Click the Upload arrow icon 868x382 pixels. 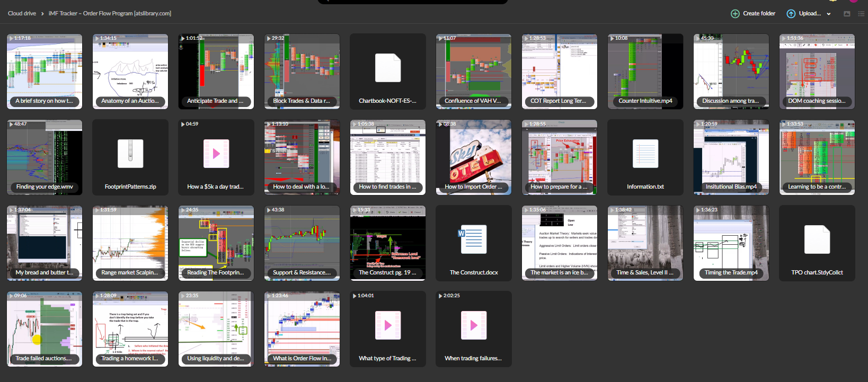791,14
